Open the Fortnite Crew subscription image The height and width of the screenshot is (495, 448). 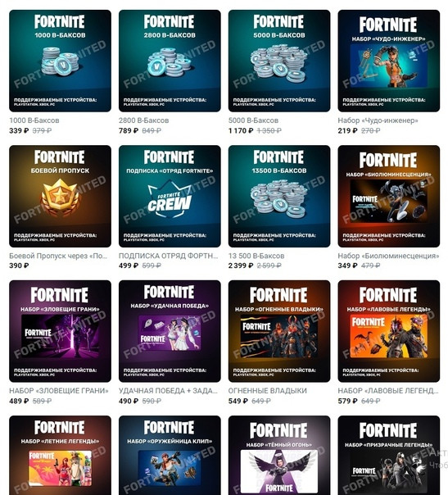pos(170,196)
